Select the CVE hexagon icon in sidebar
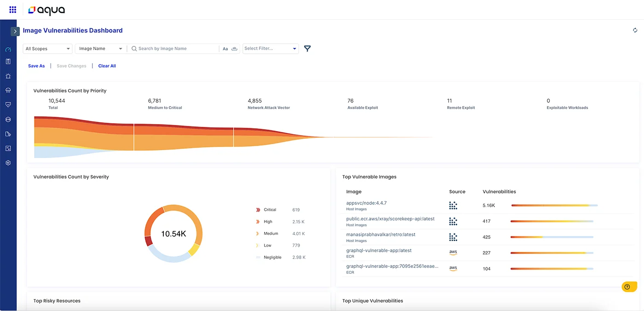 pos(8,119)
